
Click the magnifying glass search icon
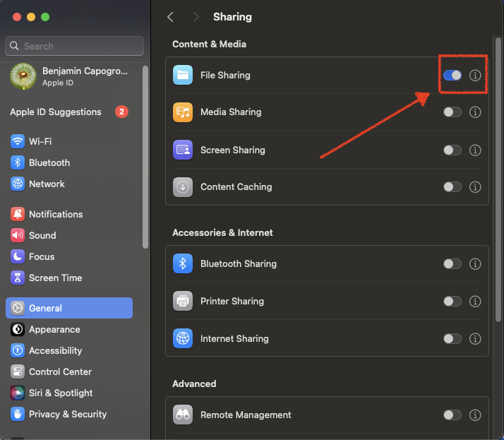click(14, 46)
